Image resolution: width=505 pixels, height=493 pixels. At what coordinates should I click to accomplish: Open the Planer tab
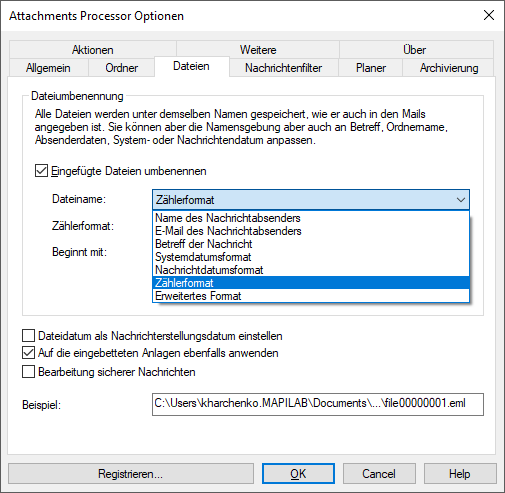[x=371, y=68]
